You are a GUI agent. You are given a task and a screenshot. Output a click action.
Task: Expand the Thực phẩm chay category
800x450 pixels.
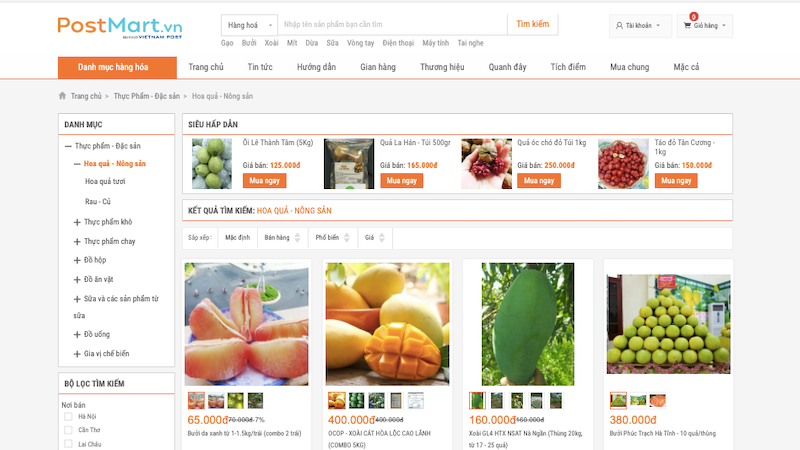click(77, 241)
